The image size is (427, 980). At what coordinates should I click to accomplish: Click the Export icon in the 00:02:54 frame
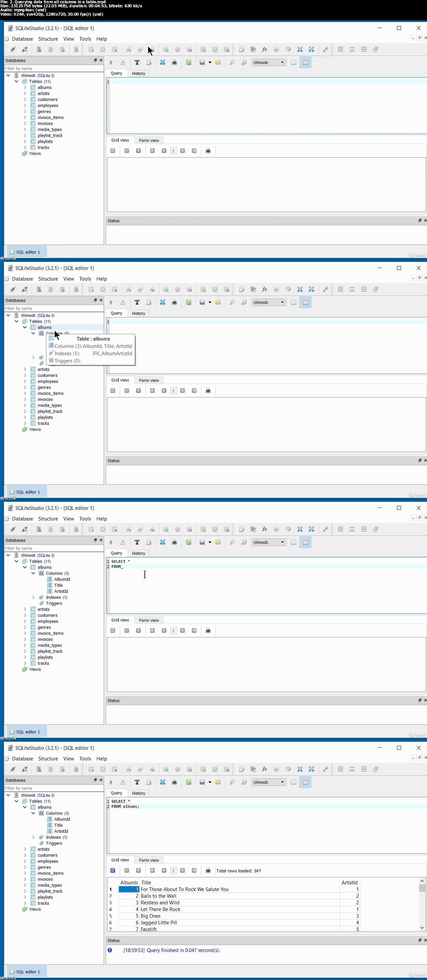(x=312, y=529)
